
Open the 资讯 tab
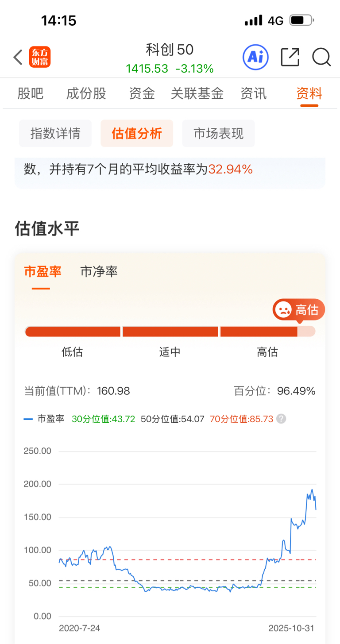point(254,93)
